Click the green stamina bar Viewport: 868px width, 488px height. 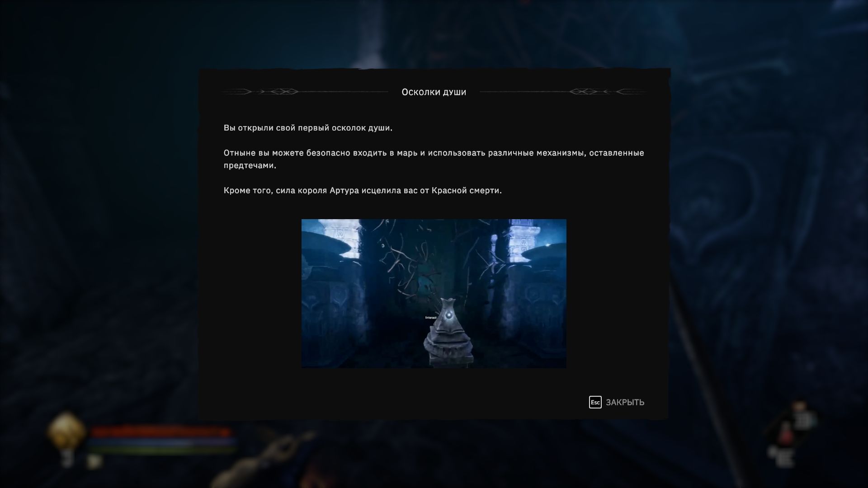click(160, 450)
